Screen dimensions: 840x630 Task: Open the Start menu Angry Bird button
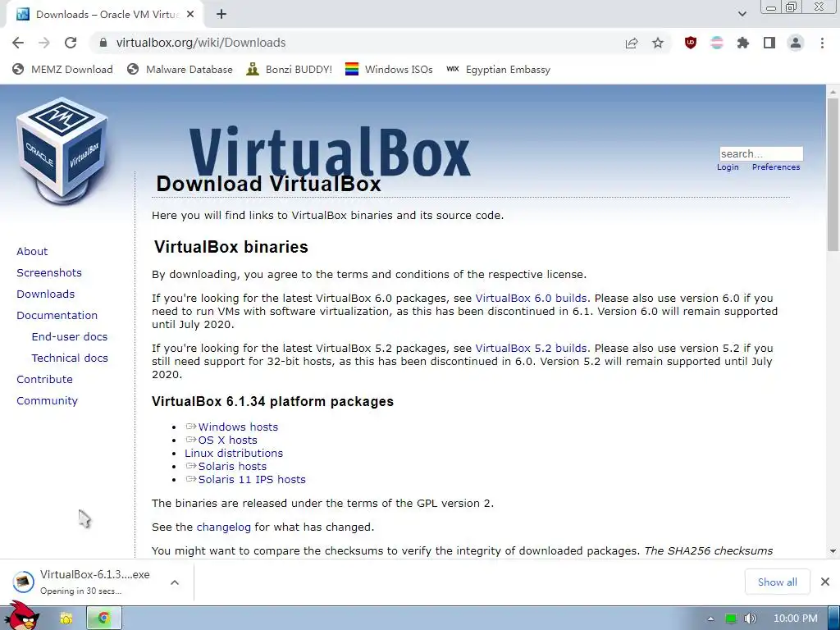coord(22,617)
